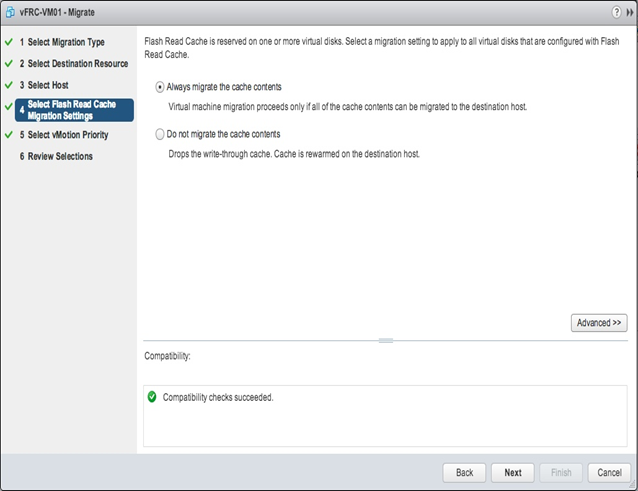Click the VM icon beside vFRC-VM01 title

[10, 13]
